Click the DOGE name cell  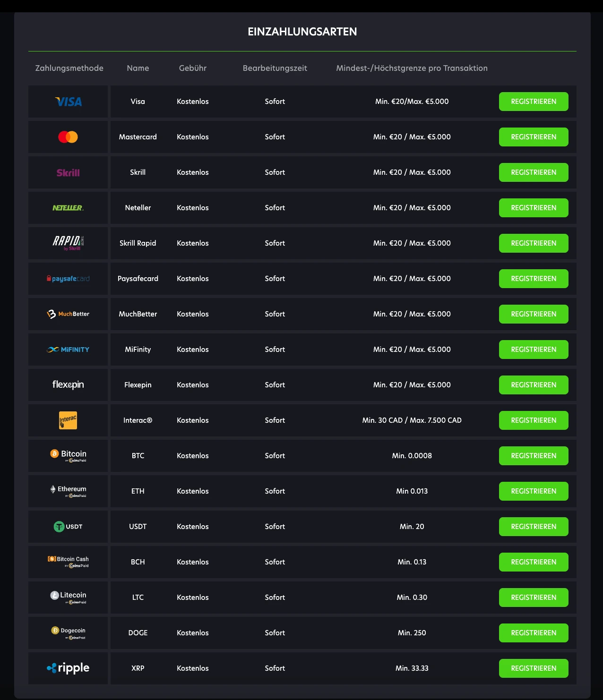pyautogui.click(x=138, y=633)
